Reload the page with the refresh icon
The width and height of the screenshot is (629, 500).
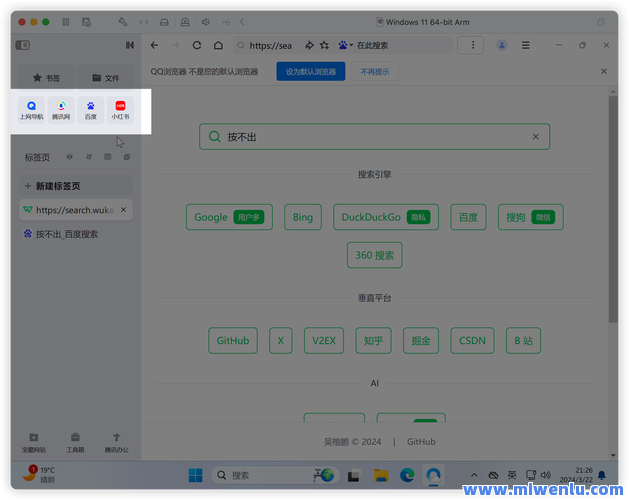(x=197, y=45)
